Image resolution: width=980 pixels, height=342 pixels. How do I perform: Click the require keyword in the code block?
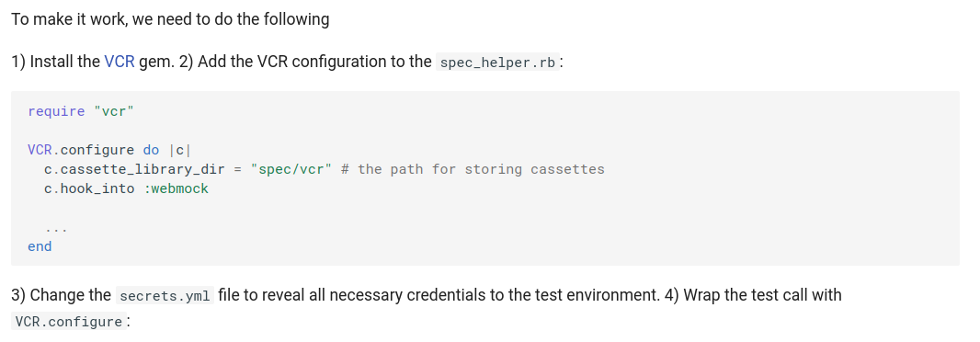pyautogui.click(x=56, y=111)
